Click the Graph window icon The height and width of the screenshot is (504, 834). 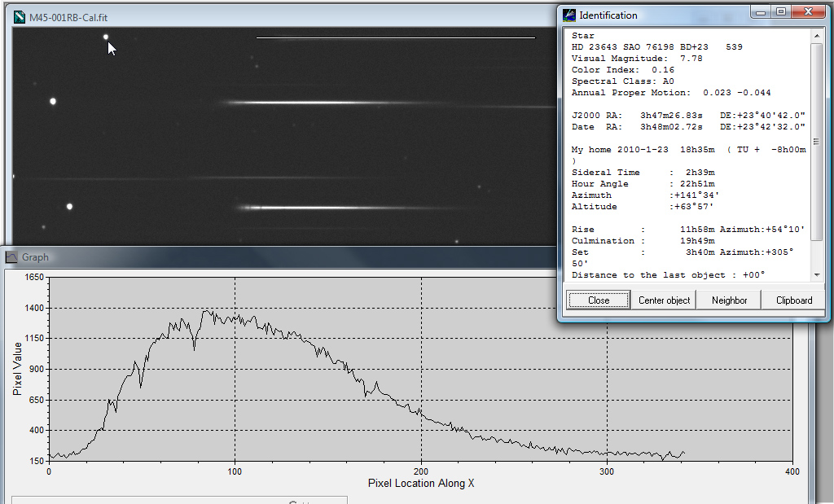pyautogui.click(x=11, y=257)
